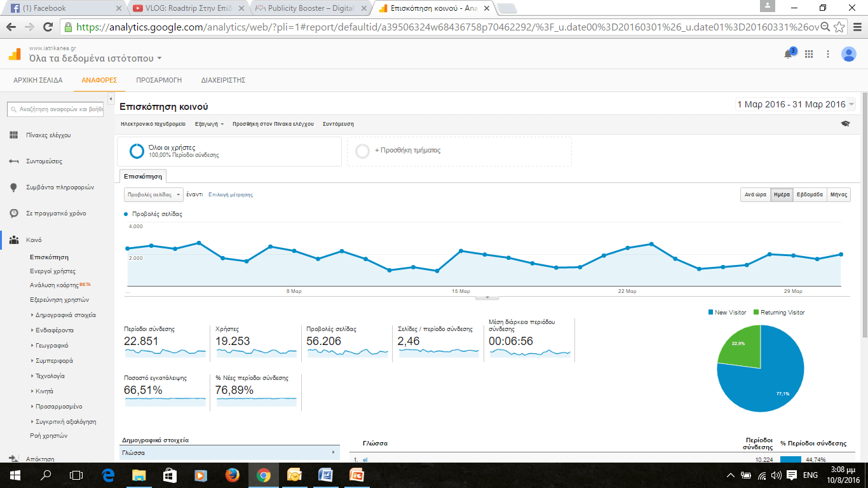The image size is (868, 488).
Task: Launch Microsoft Edge from taskbar
Action: coord(107,475)
